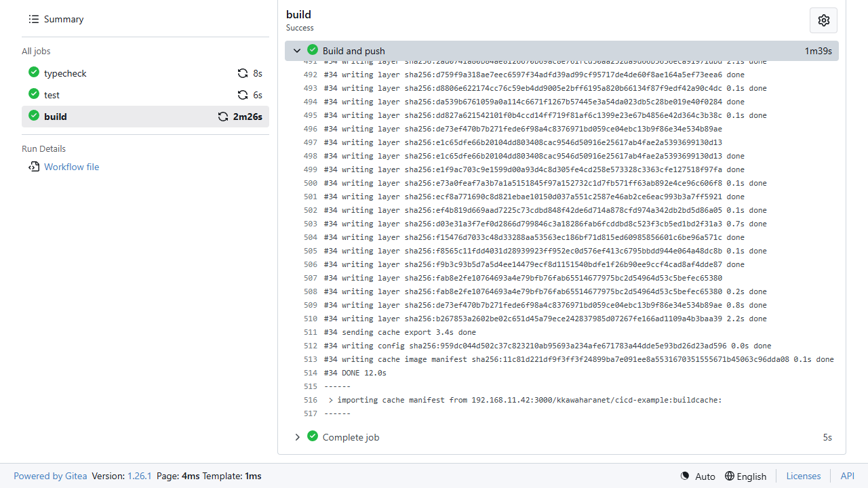The height and width of the screenshot is (488, 868).
Task: Open the Workflow file link
Action: (x=71, y=167)
